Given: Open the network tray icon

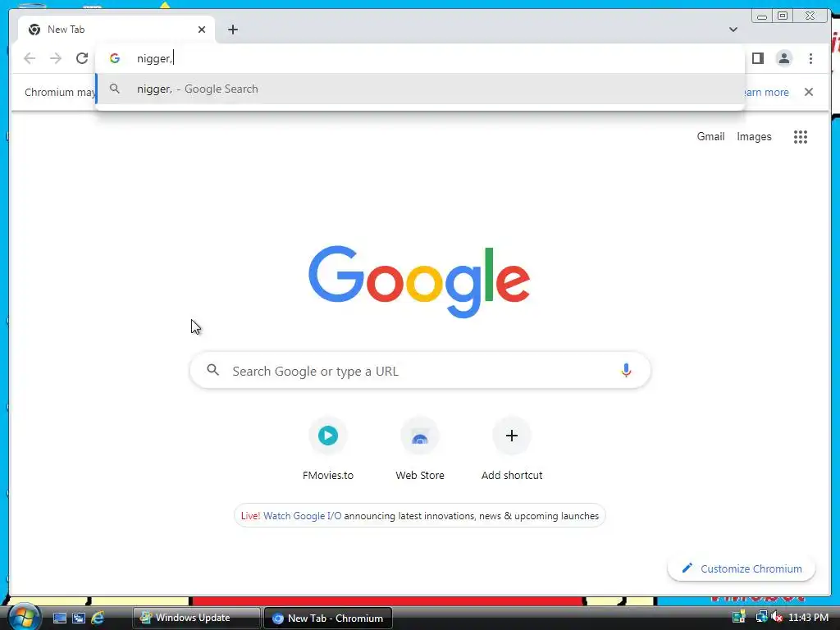Looking at the screenshot, I should pos(760,618).
